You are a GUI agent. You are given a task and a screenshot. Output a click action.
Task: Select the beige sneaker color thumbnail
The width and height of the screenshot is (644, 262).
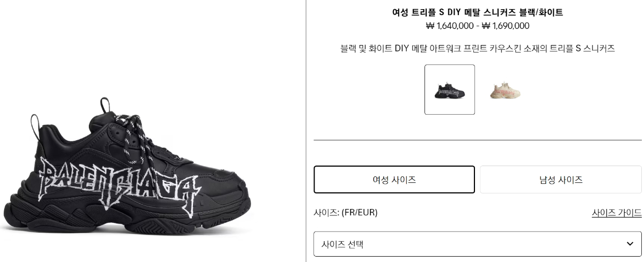(x=505, y=90)
